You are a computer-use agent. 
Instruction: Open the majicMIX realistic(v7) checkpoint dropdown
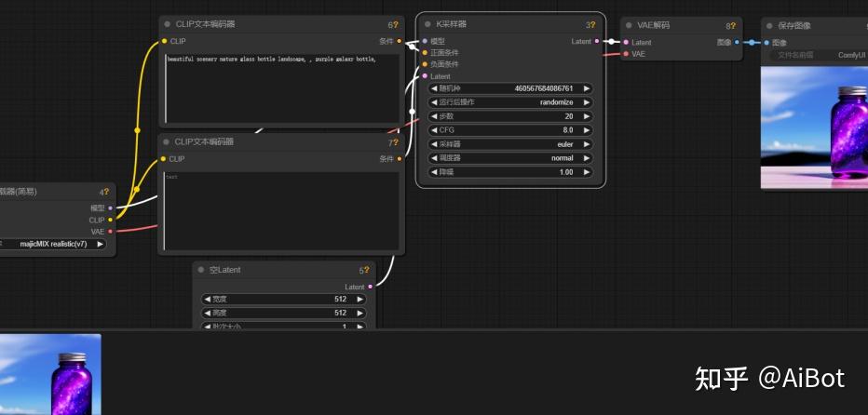[53, 244]
